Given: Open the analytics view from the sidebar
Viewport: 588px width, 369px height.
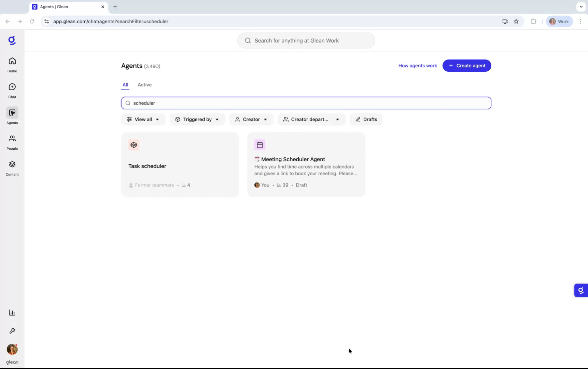Looking at the screenshot, I should 12,313.
